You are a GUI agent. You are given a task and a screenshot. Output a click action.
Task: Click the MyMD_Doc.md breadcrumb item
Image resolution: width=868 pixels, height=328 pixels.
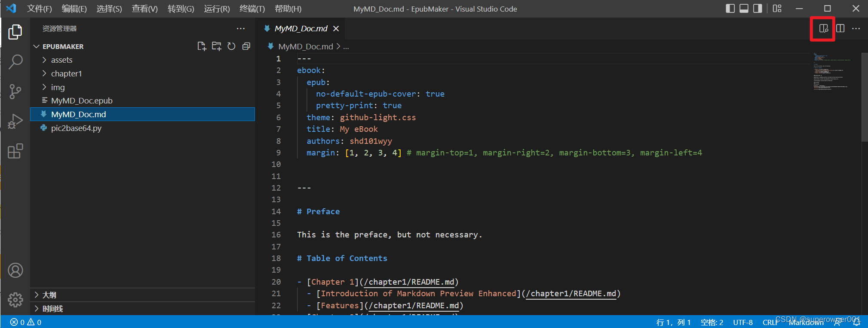305,46
